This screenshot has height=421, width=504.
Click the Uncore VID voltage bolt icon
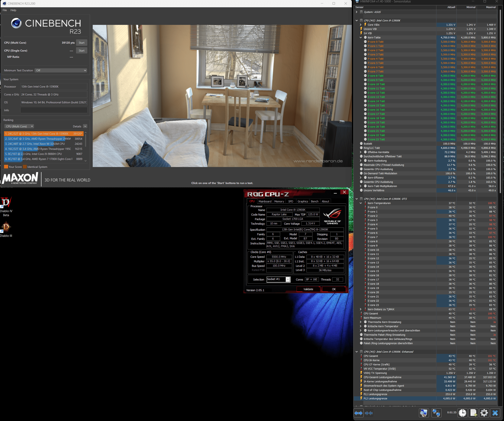click(361, 29)
